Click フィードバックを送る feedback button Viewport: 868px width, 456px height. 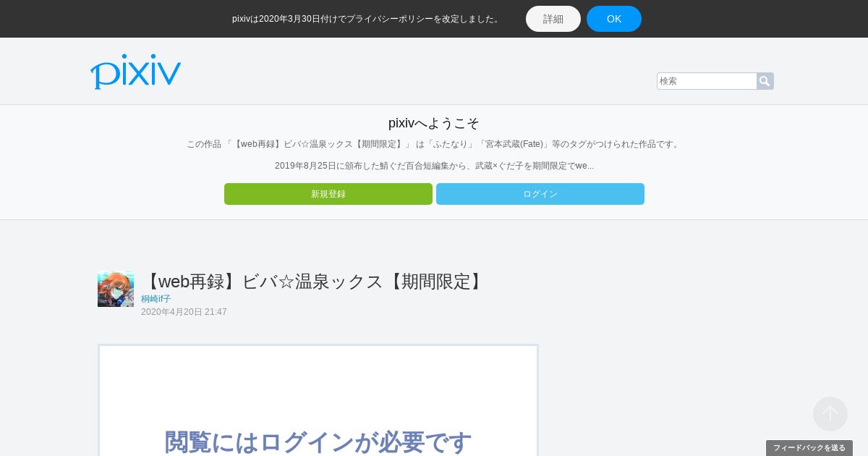click(x=809, y=448)
